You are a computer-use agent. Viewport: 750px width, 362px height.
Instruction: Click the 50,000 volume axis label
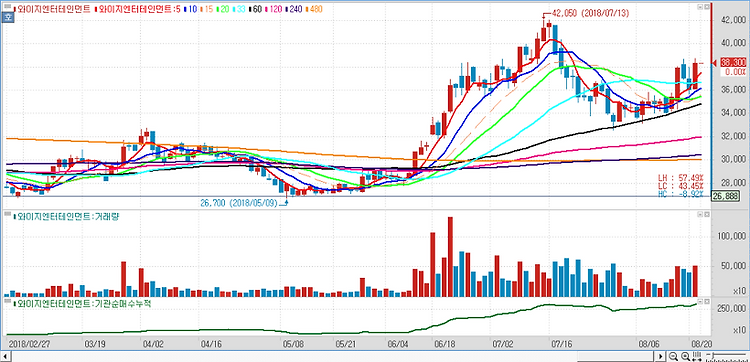point(734,266)
